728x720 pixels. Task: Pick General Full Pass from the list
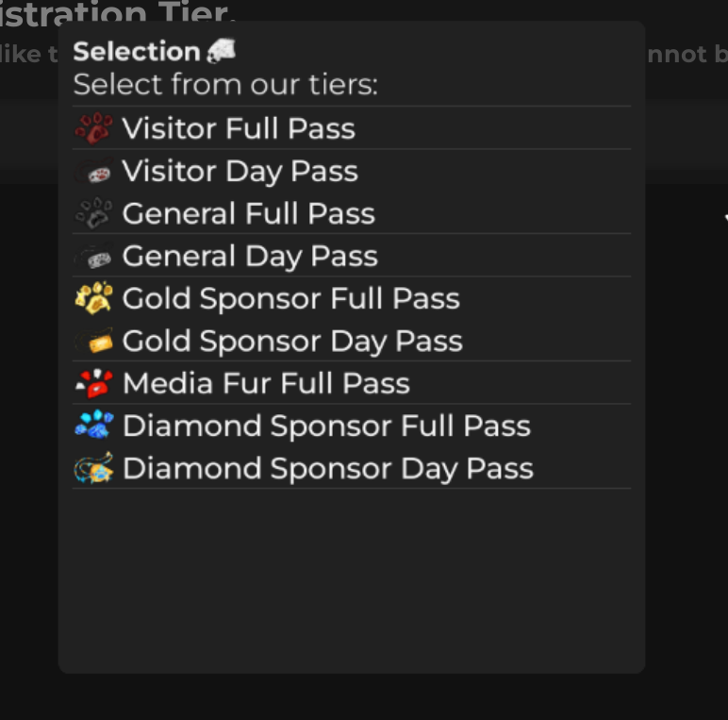tap(248, 214)
